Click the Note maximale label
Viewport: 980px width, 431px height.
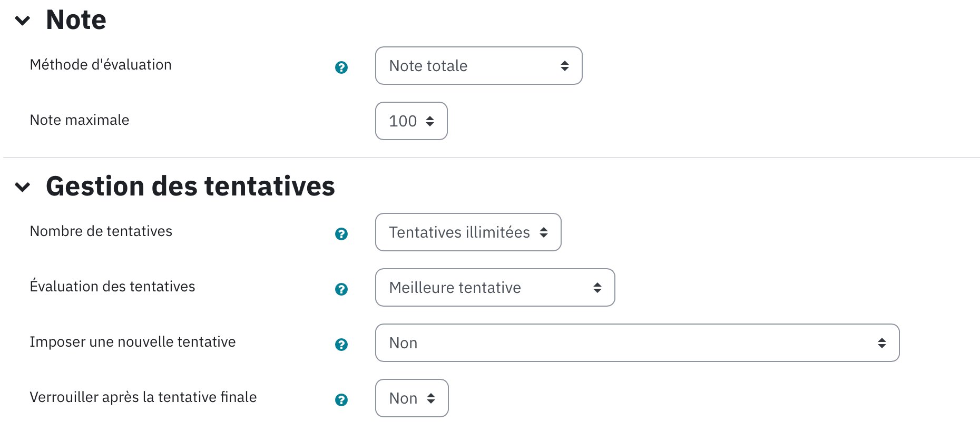[80, 120]
